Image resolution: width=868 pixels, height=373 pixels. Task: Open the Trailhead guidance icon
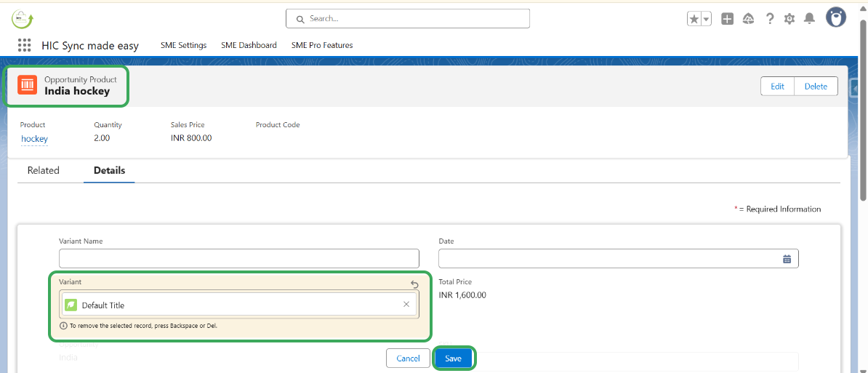748,19
